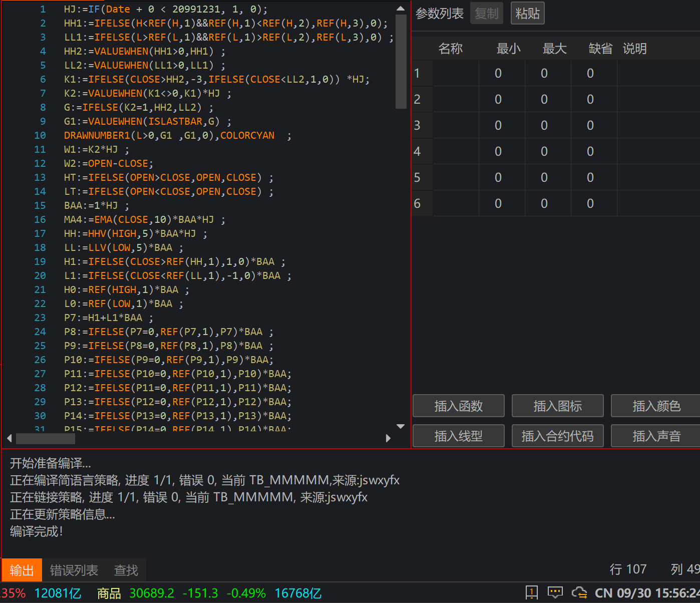
Task: Select the 输出 tab
Action: tap(22, 570)
